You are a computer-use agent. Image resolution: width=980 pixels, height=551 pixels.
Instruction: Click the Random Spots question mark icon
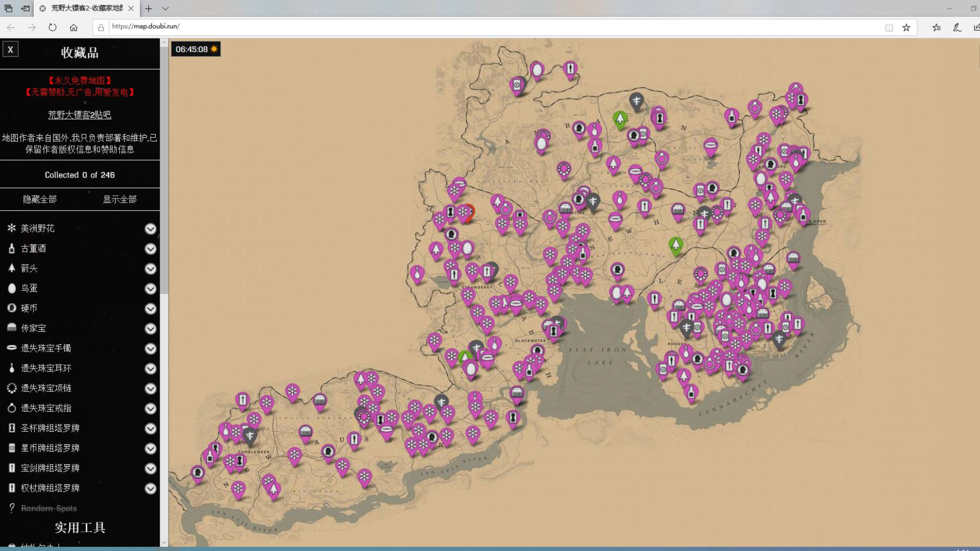(12, 508)
